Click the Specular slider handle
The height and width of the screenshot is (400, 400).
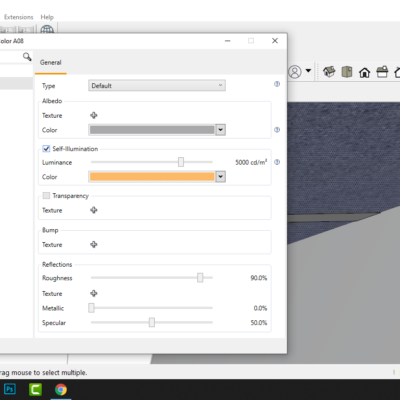click(x=152, y=322)
